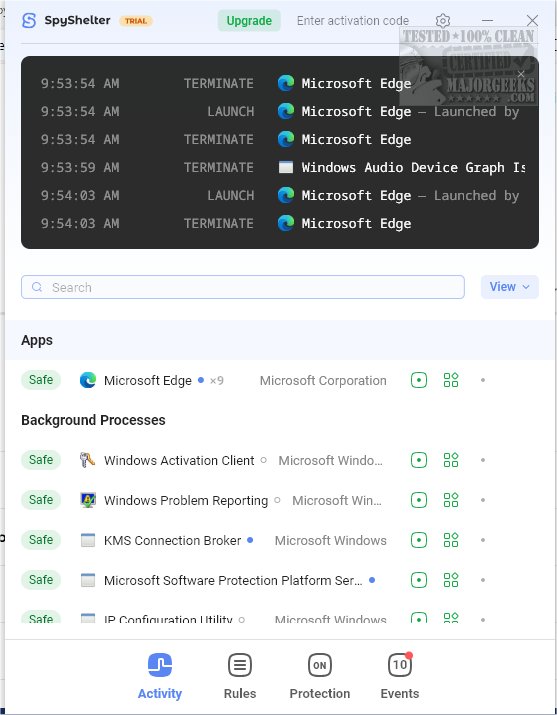Click grid icon for Windows Problem Reporting
This screenshot has width=557, height=715.
point(451,500)
